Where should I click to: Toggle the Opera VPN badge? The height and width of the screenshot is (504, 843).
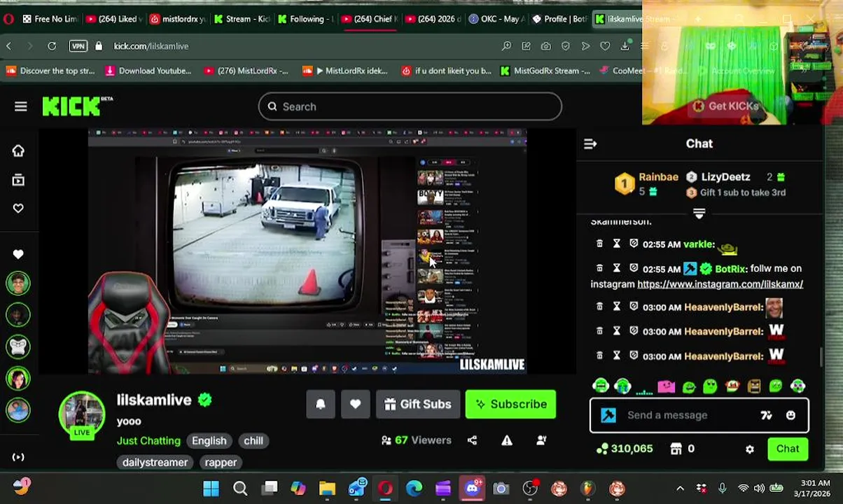(x=78, y=46)
